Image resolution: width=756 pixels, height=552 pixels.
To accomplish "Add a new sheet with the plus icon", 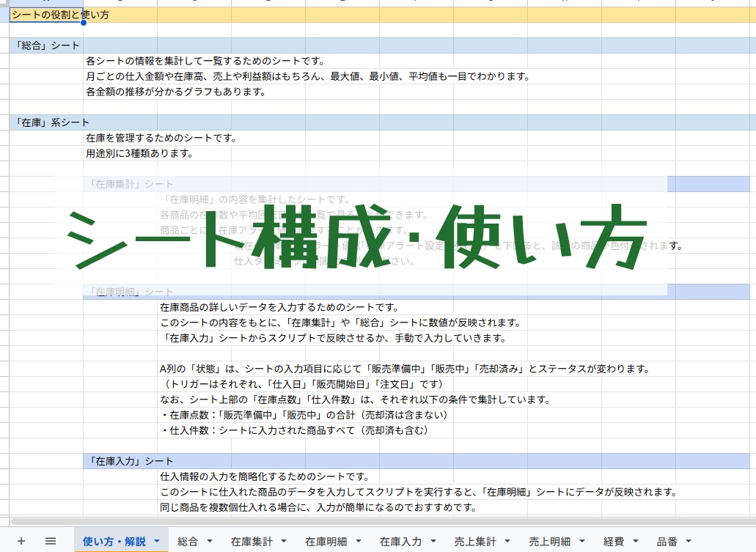I will coord(21,541).
